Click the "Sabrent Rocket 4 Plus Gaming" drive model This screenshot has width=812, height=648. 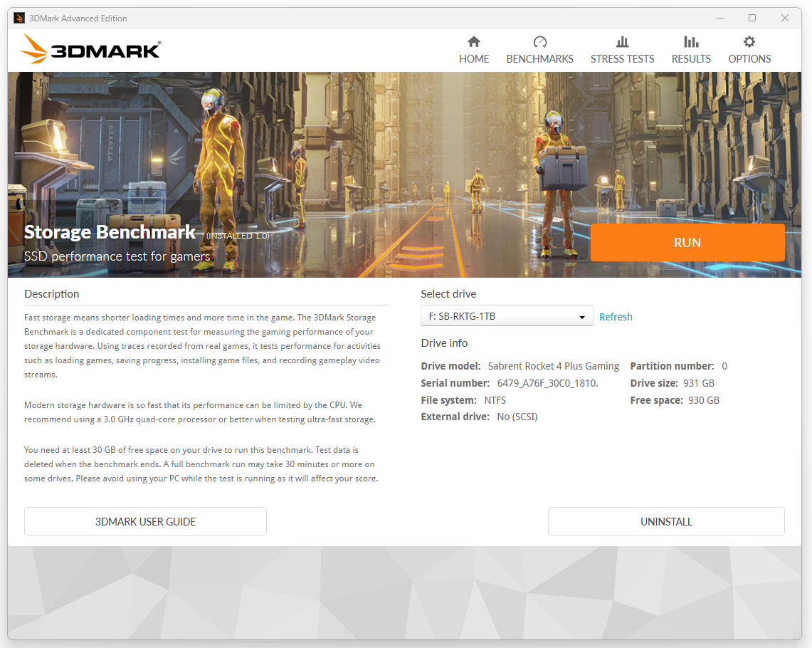(x=553, y=366)
